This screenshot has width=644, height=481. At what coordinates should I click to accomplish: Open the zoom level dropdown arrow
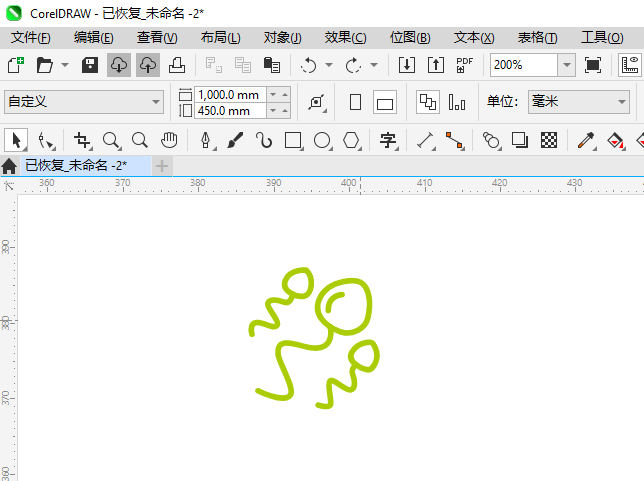[x=567, y=65]
